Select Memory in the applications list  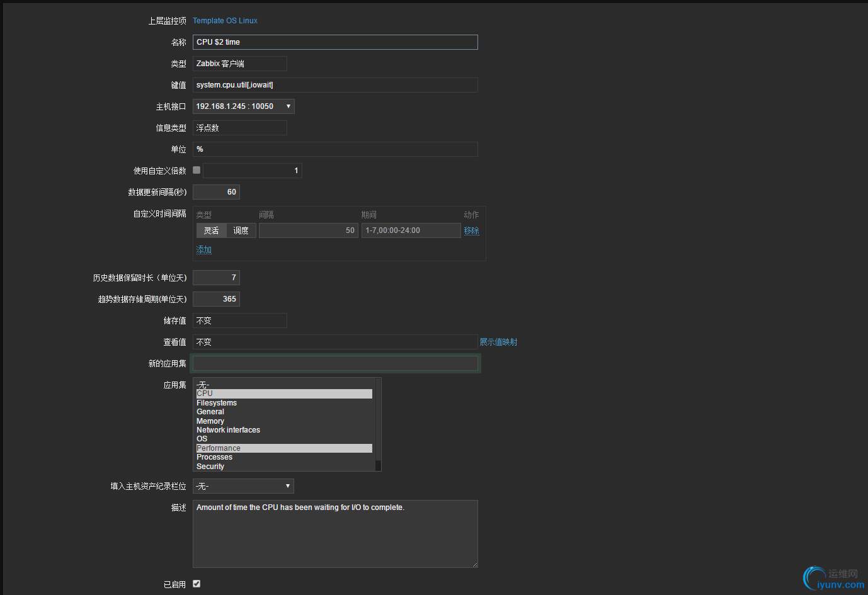pyautogui.click(x=284, y=421)
